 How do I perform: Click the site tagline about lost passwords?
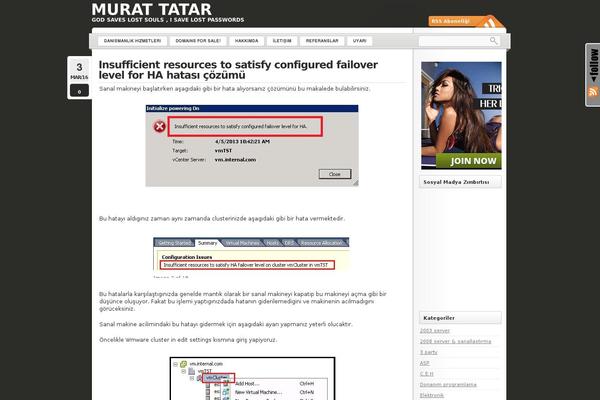(168, 20)
